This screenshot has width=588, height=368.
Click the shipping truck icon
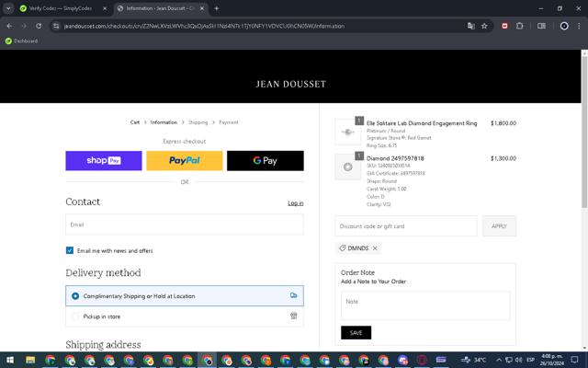[x=294, y=295]
